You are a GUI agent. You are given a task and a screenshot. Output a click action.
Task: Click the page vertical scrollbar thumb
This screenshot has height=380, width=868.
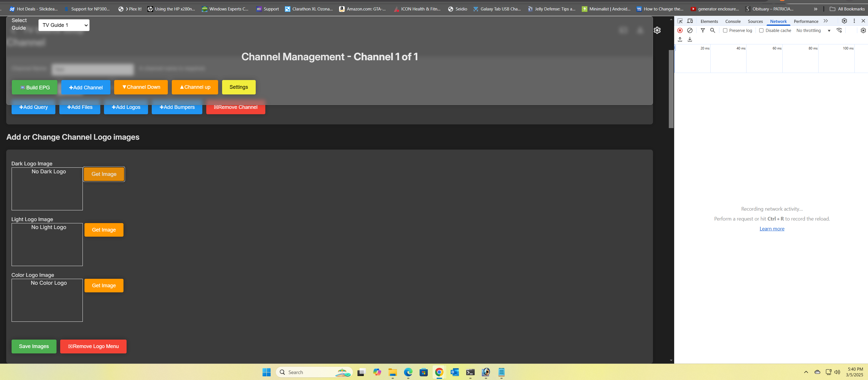(x=671, y=89)
